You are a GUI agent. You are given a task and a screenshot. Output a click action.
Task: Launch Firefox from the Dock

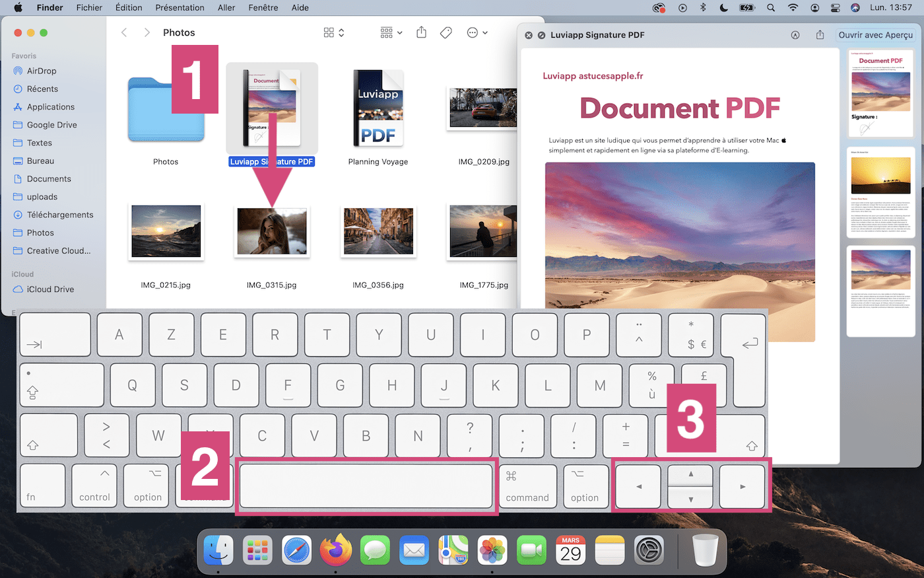(x=336, y=550)
